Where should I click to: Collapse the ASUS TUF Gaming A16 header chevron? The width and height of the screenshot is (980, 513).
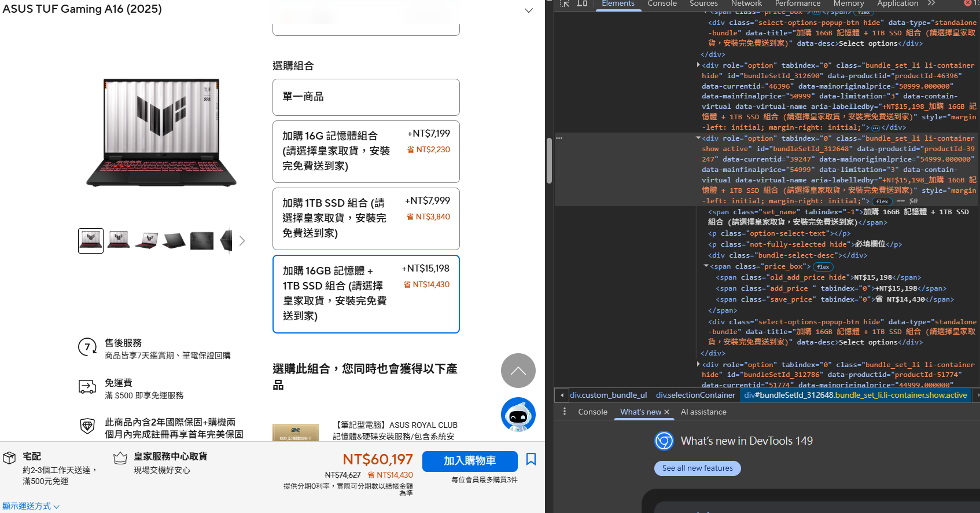click(529, 10)
